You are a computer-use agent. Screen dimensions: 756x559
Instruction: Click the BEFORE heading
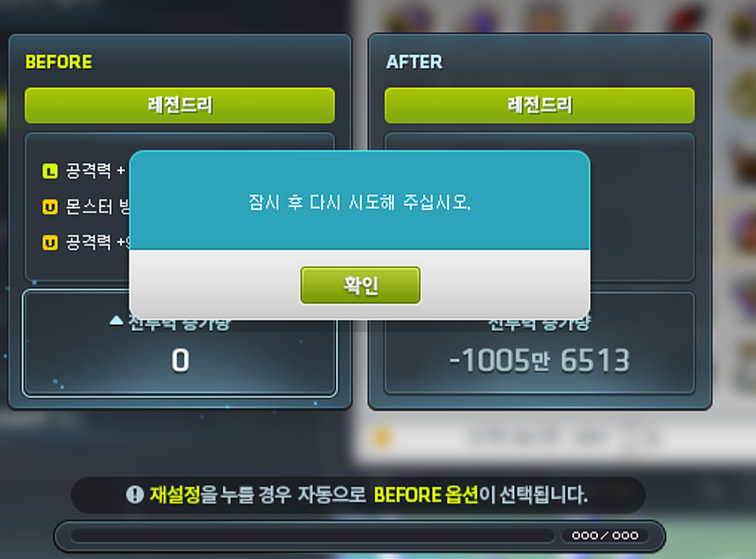(59, 62)
